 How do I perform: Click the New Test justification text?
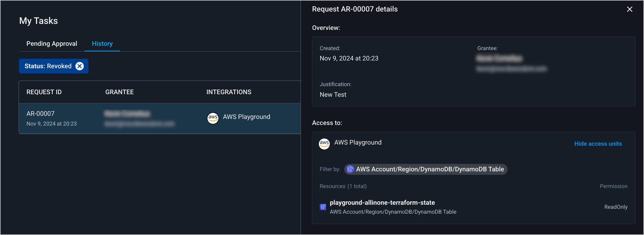pos(333,95)
